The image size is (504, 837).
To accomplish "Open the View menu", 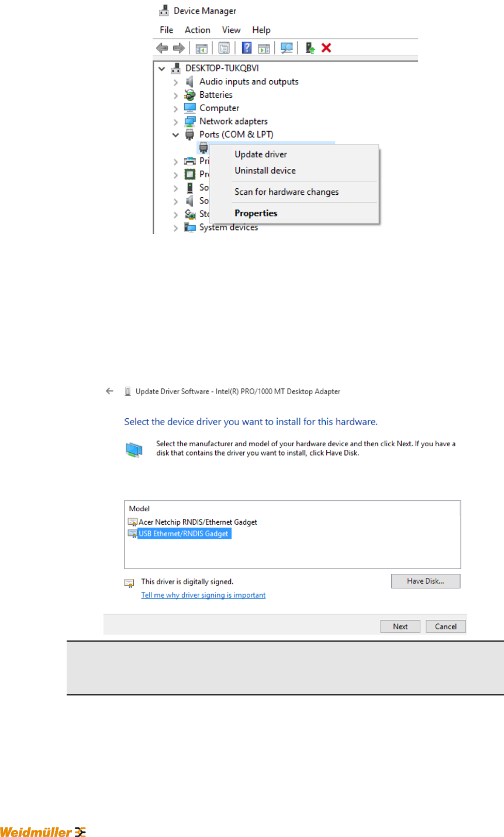I will pos(231,30).
